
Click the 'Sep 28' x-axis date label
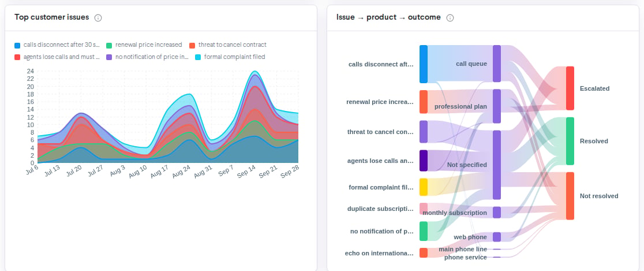[290, 173]
